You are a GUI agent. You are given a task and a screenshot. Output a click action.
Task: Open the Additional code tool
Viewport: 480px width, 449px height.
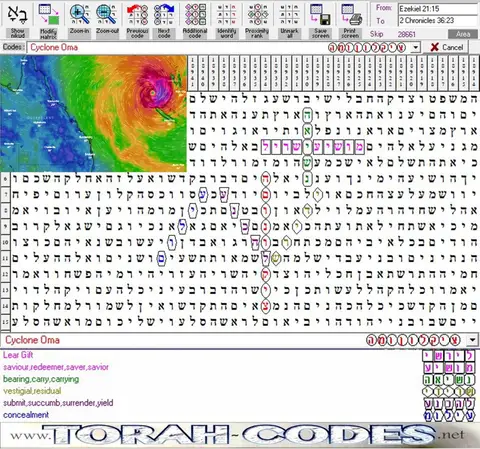point(195,15)
